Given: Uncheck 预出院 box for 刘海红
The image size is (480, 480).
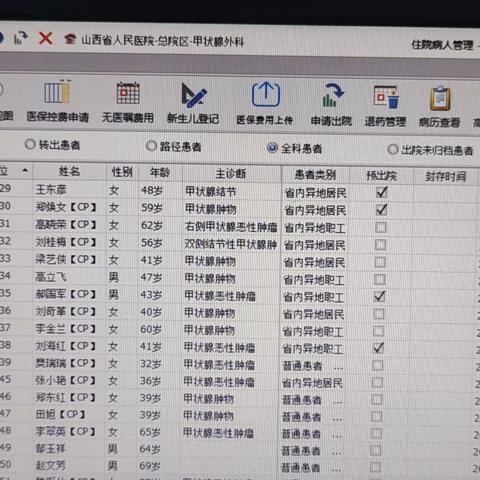Looking at the screenshot, I should [378, 348].
